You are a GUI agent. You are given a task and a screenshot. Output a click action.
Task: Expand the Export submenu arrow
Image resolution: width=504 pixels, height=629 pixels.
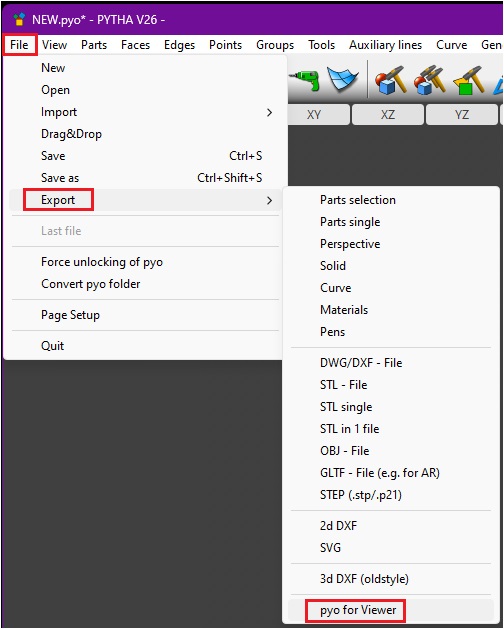(x=269, y=200)
